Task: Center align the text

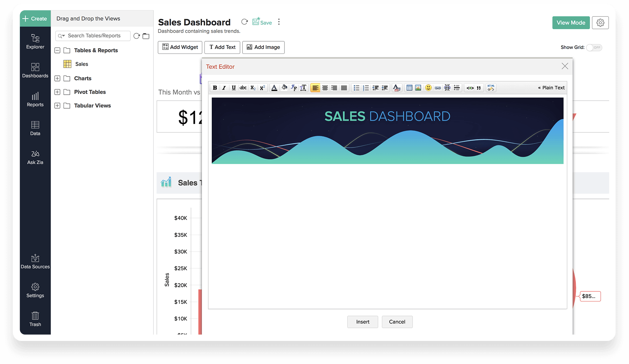Action: point(325,88)
